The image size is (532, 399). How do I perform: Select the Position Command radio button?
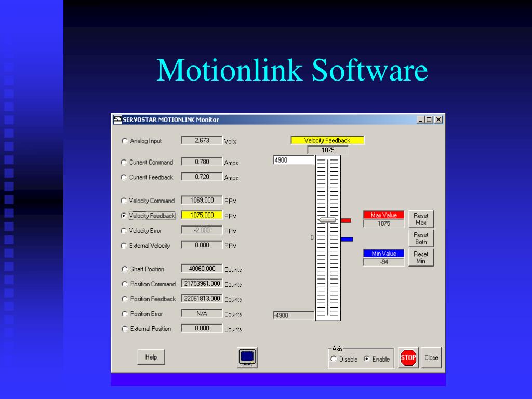coord(124,284)
